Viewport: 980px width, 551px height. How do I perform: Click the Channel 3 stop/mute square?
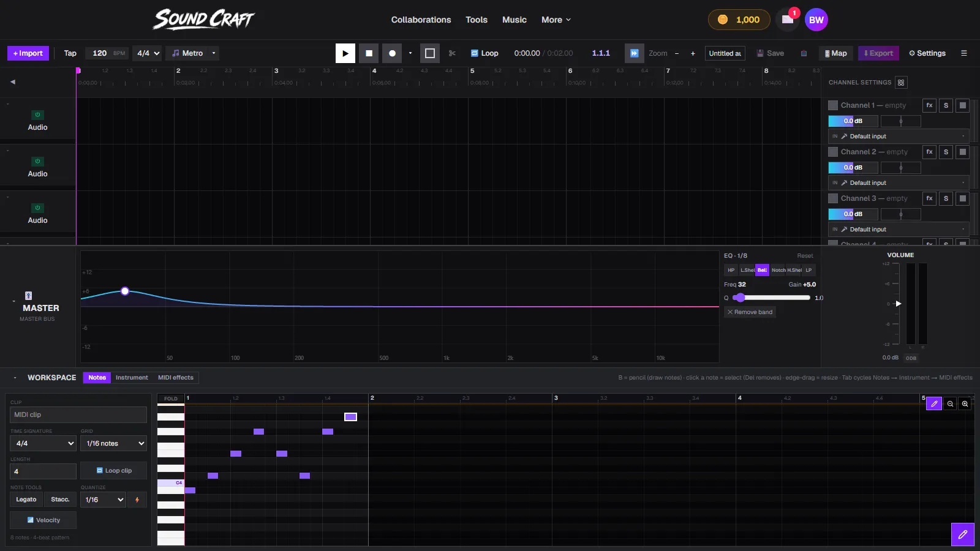click(963, 198)
